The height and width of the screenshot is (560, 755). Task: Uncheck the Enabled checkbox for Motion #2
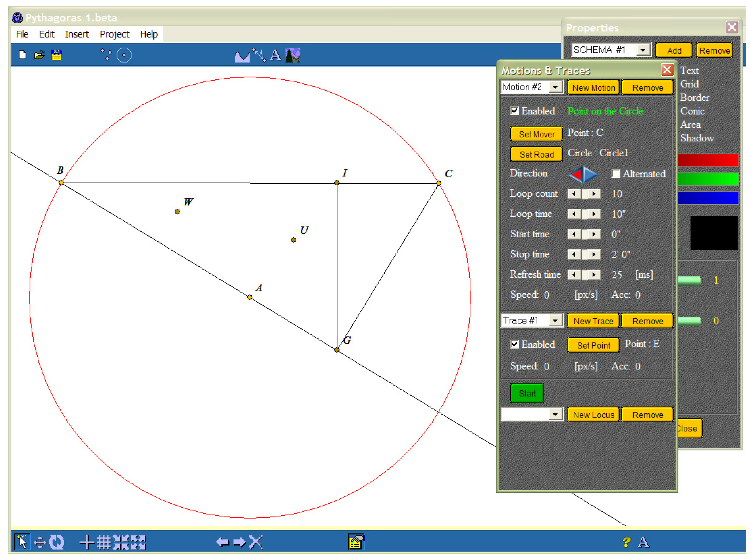(515, 111)
